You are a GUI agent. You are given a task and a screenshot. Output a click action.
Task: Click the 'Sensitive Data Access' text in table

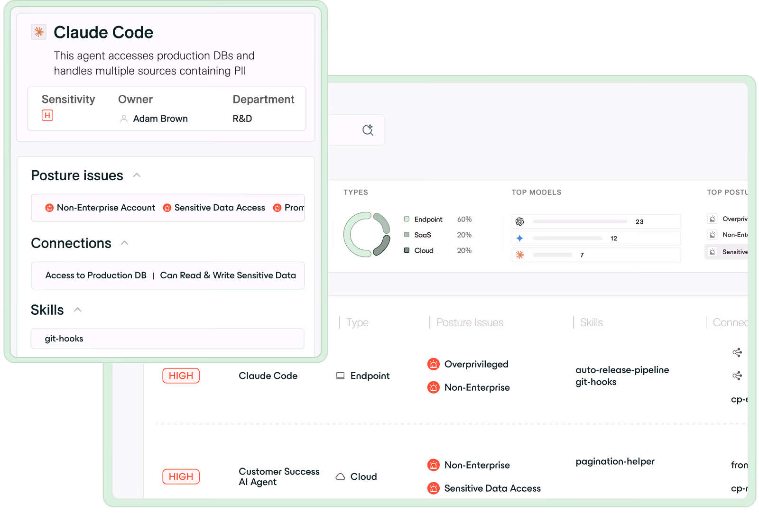tap(492, 488)
